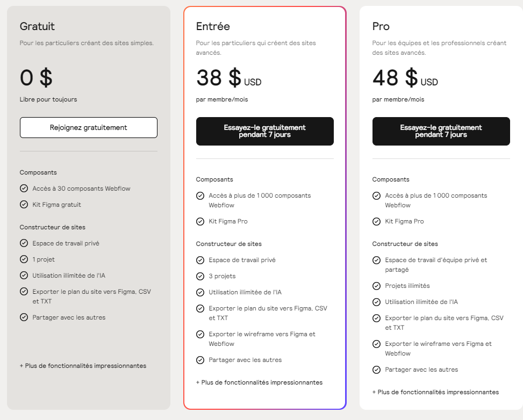Click check icon beside '30 composants Webflow'
The height and width of the screenshot is (420, 523).
pyautogui.click(x=24, y=189)
